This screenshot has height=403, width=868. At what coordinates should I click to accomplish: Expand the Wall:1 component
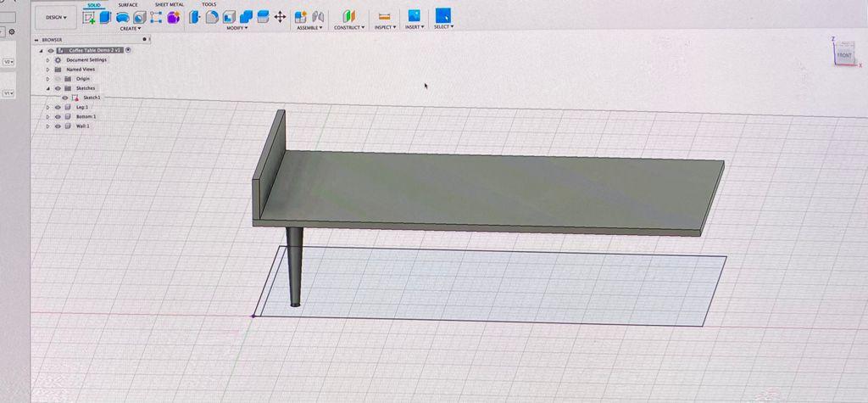[47, 126]
